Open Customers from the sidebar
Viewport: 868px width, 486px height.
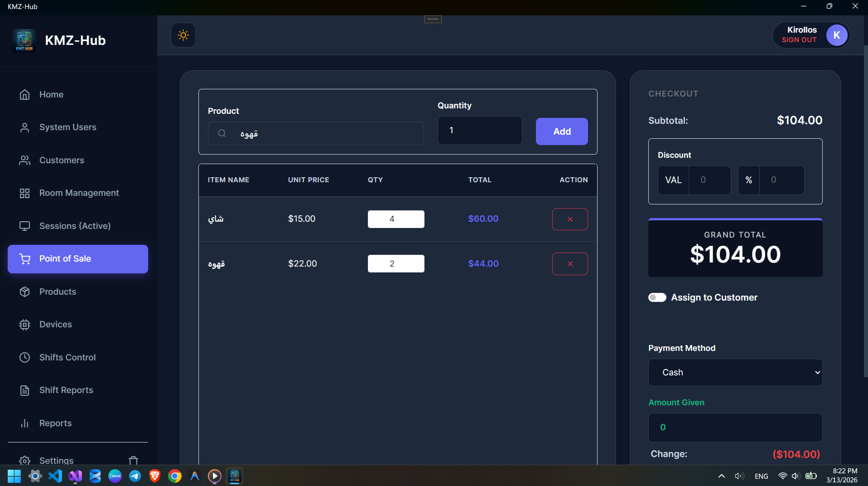pyautogui.click(x=61, y=160)
